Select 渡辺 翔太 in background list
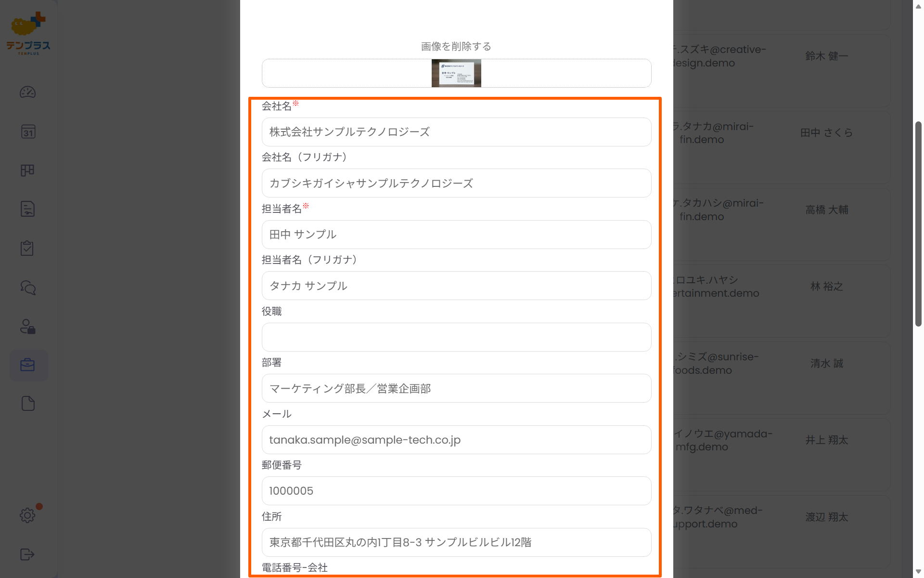Image resolution: width=924 pixels, height=578 pixels. coord(826,517)
